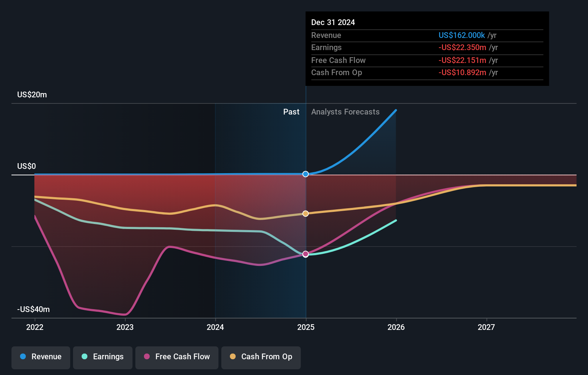Screen dimensions: 588x375
Task: Click the US$0 y-axis label
Action: [26, 166]
